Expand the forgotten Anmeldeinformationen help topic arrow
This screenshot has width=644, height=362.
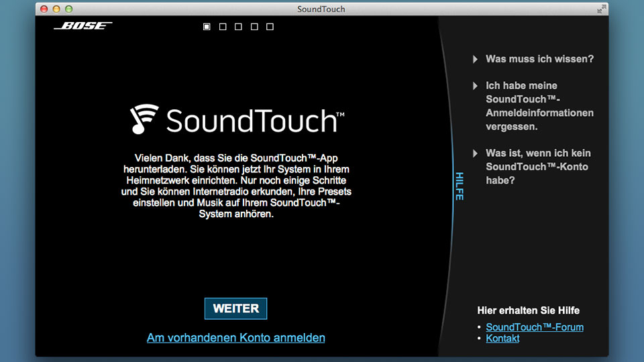[x=476, y=86]
